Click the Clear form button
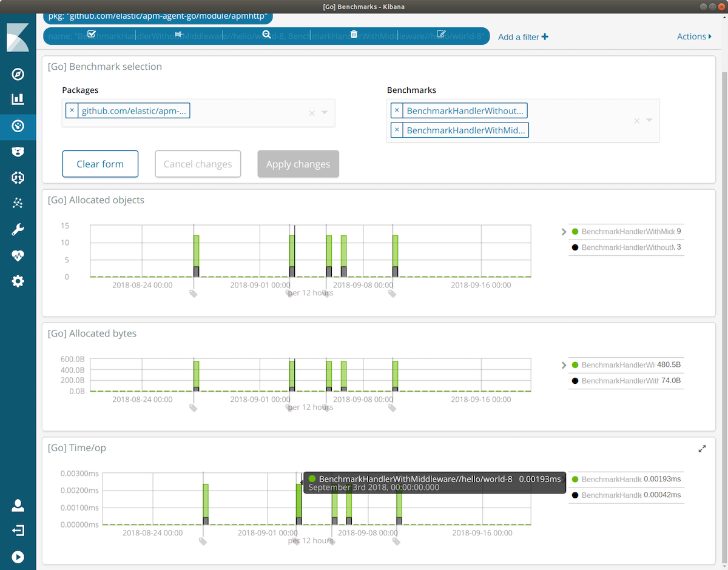Screen dimensions: 728x570 [x=100, y=164]
